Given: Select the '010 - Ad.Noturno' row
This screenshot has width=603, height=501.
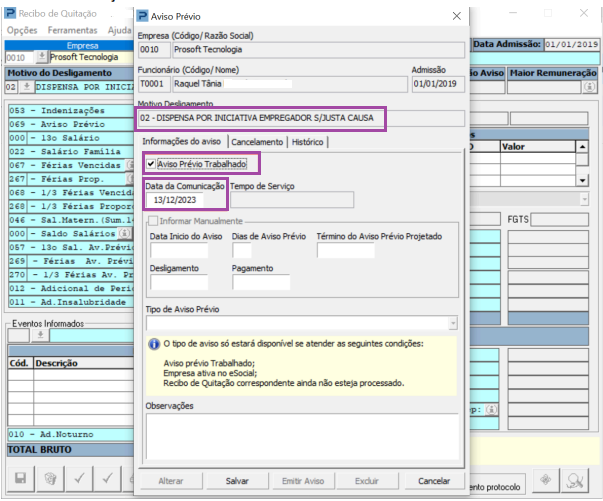Looking at the screenshot, I should point(71,434).
